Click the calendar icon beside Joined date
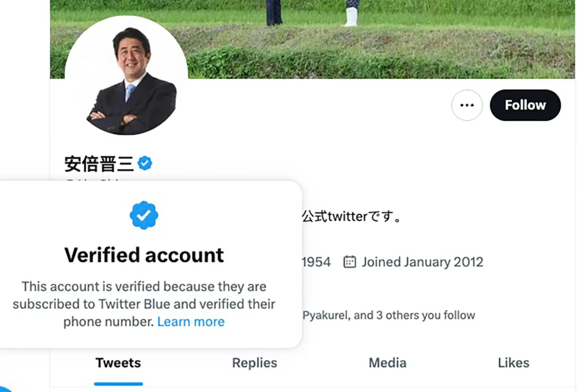The height and width of the screenshot is (392, 583). (350, 262)
